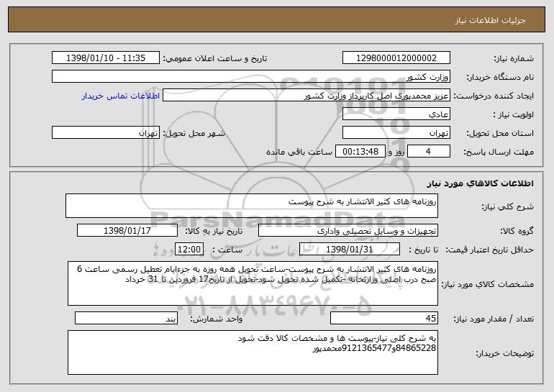Click the text ساعت باقی مانده
This screenshot has width=554, height=392.
pyautogui.click(x=299, y=152)
